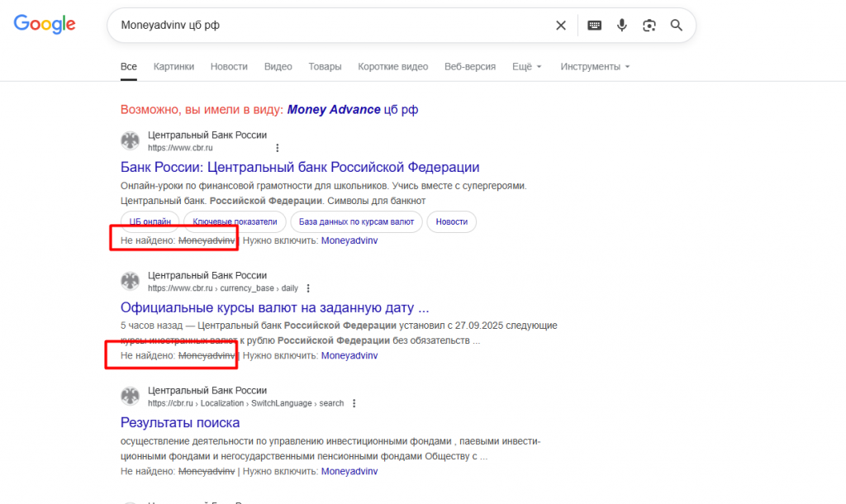
Task: Open three-dot menu beside https://www.cbr.ru result
Action: point(278,148)
